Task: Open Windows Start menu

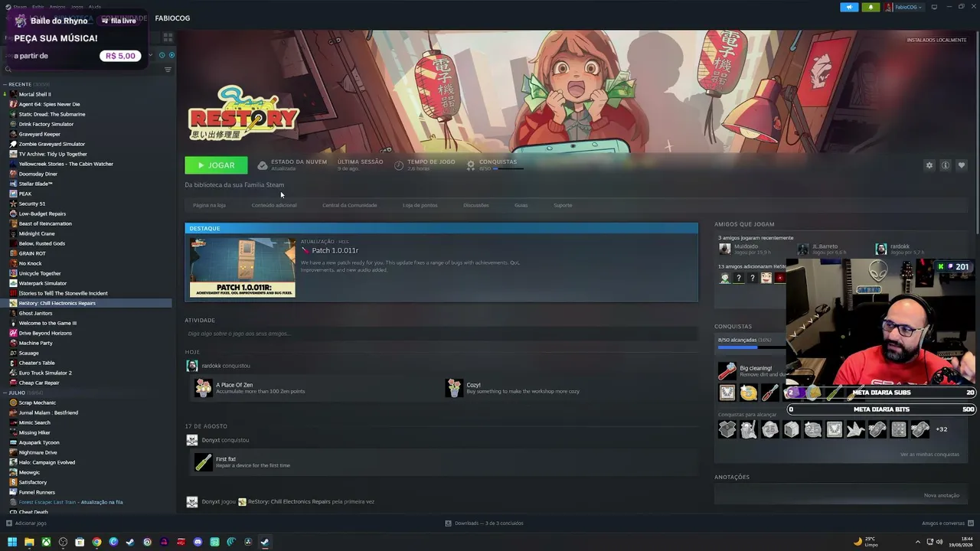Action: 12,542
